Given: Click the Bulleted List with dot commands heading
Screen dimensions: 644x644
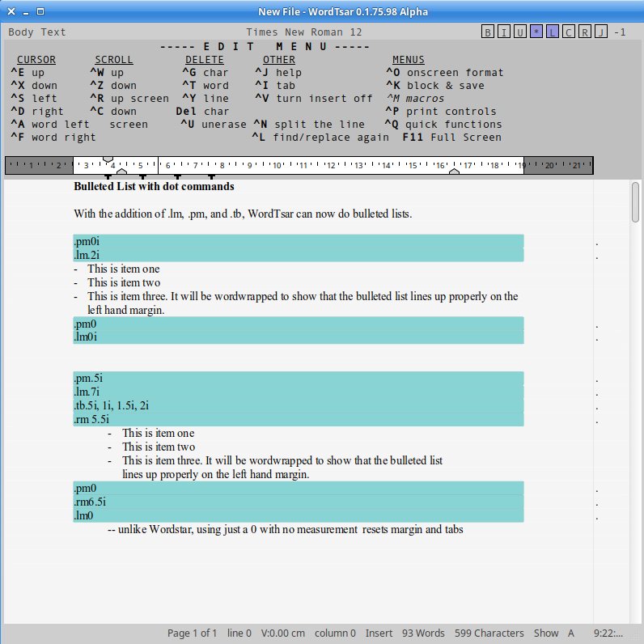Looking at the screenshot, I should tap(154, 186).
